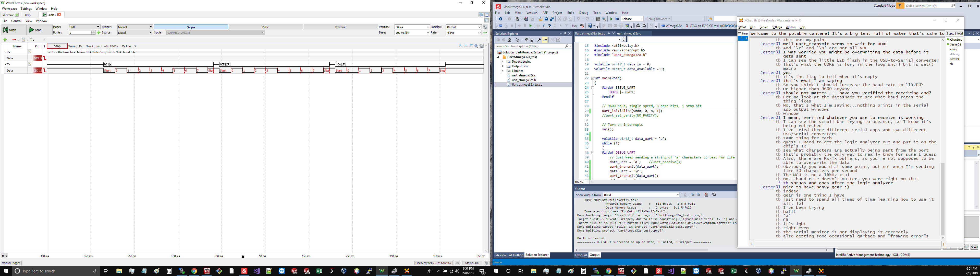Open Solution Explorer properties wrench

click(x=539, y=40)
